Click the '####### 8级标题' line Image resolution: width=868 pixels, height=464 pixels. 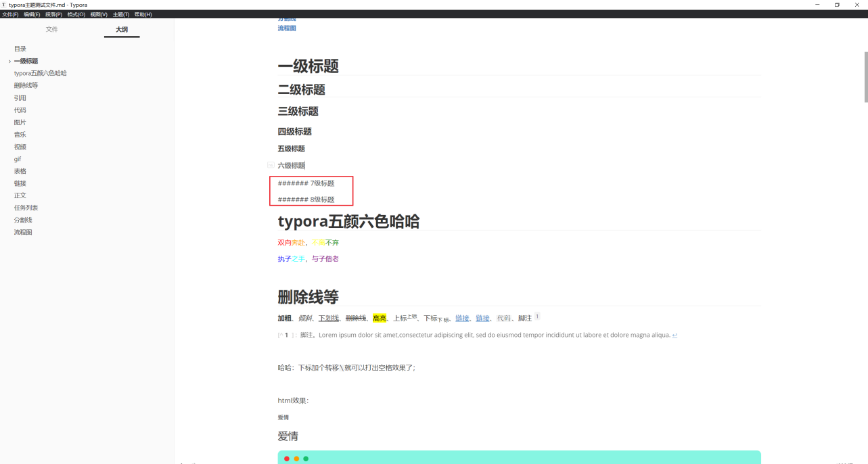pos(306,200)
